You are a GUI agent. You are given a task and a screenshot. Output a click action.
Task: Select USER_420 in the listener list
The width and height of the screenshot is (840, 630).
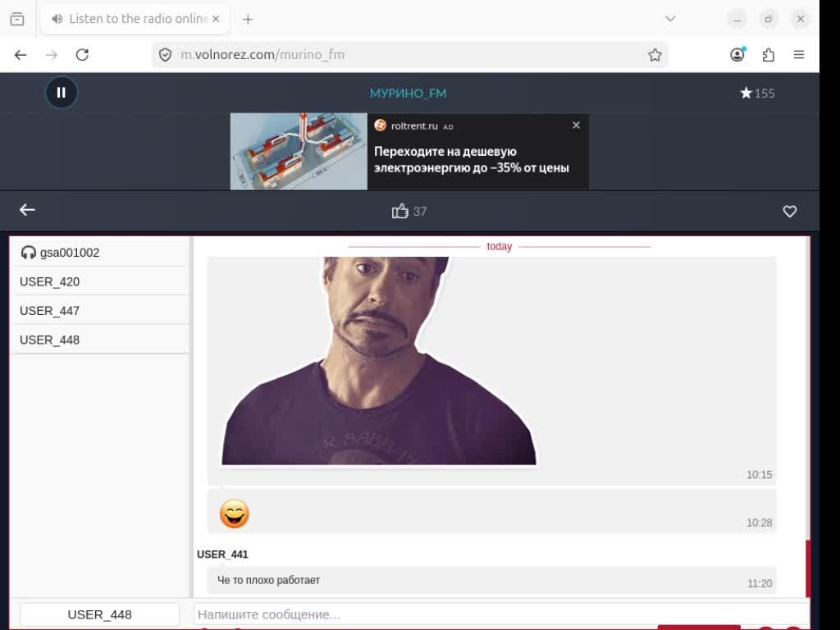99,281
